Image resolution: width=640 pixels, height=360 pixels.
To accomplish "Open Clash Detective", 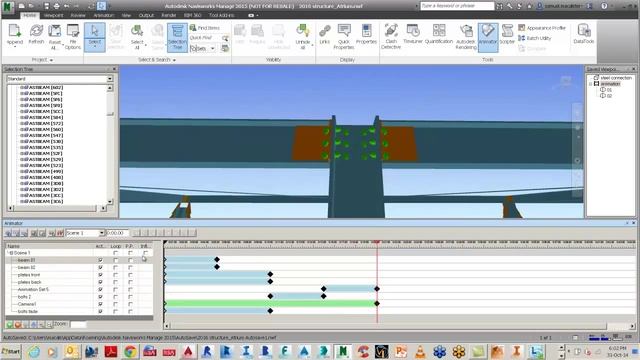I will pyautogui.click(x=391, y=37).
